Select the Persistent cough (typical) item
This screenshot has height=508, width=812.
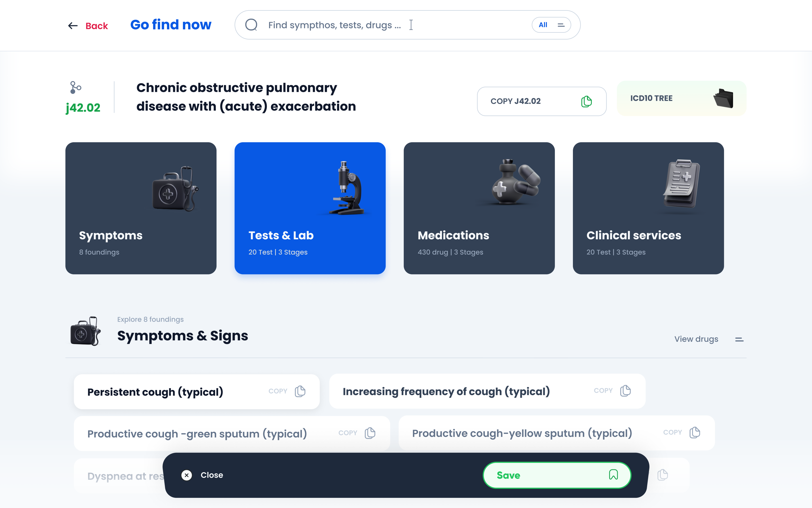coord(197,391)
